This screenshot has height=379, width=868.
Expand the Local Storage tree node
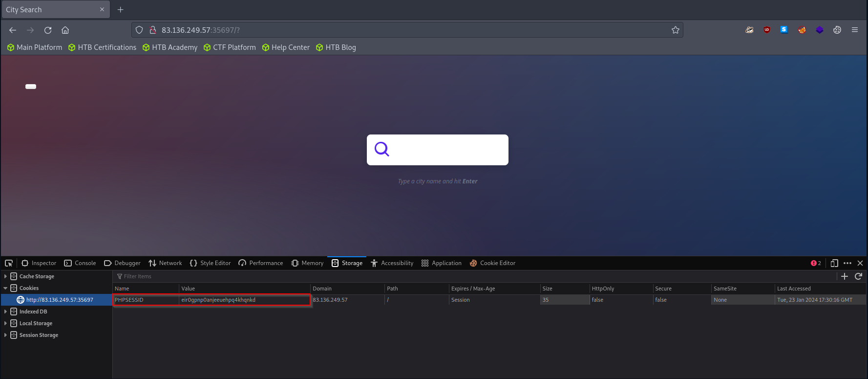click(5, 323)
